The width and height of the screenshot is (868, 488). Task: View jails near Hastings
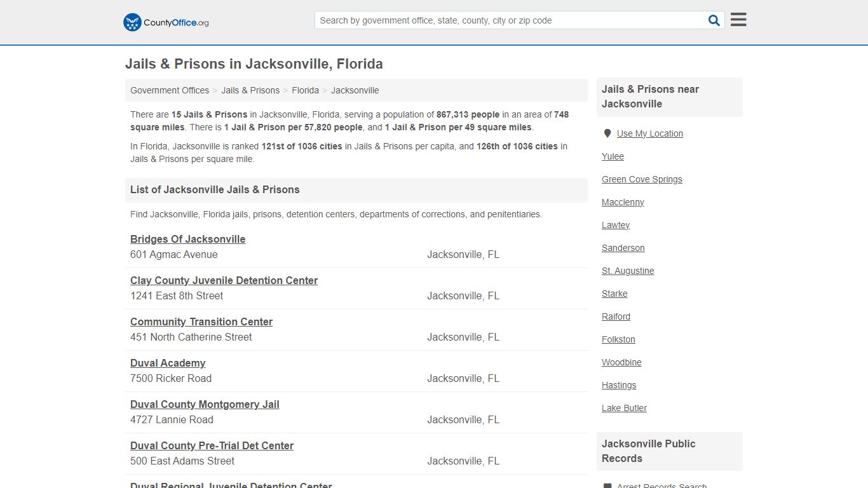[619, 385]
